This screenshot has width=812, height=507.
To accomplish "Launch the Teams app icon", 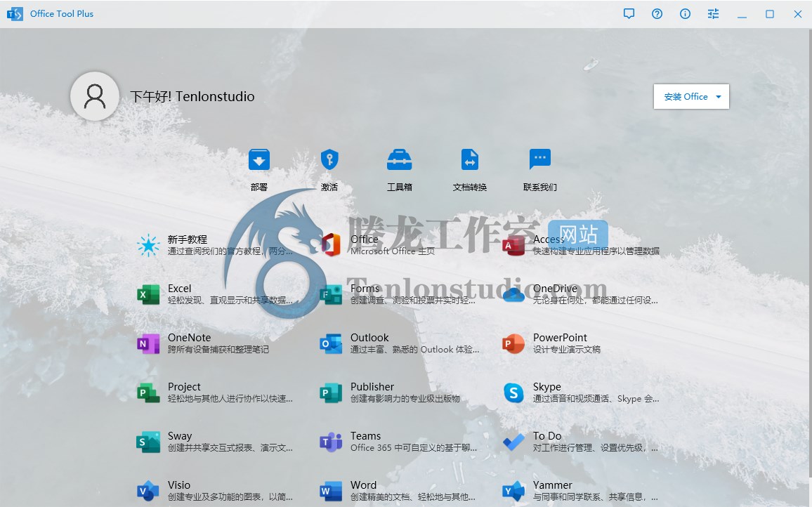I will coord(331,442).
